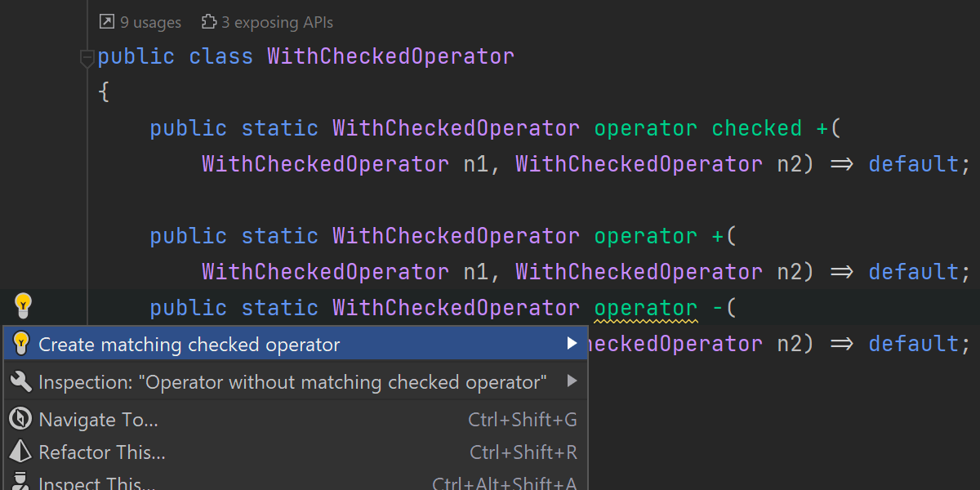Click the 'checked' keyword in first operator
The width and height of the screenshot is (980, 490).
click(x=757, y=128)
